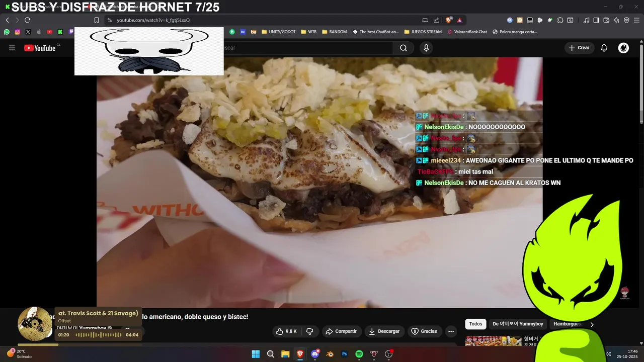Open the Kick bookmark
Viewport: 644px width, 362px height.
pyautogui.click(x=60, y=32)
